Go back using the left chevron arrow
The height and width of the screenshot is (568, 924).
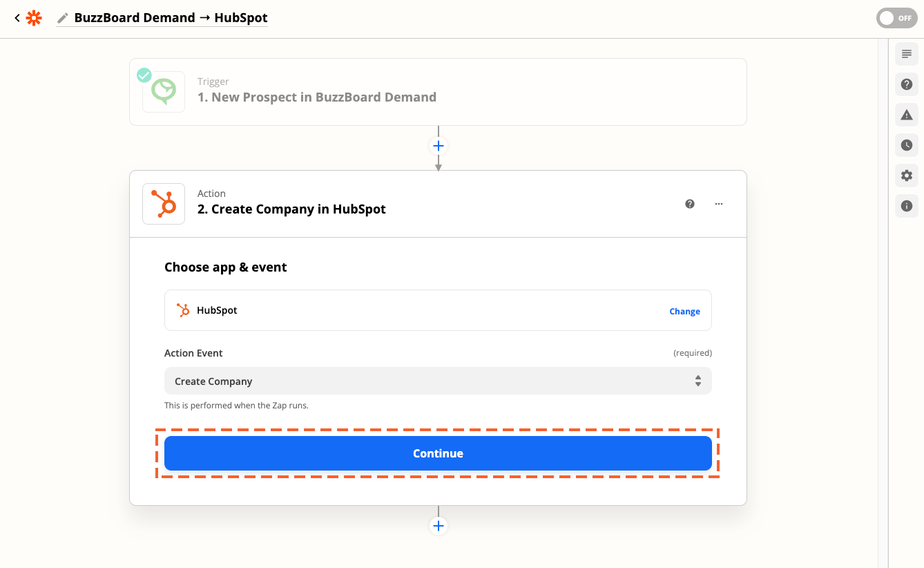pyautogui.click(x=17, y=19)
